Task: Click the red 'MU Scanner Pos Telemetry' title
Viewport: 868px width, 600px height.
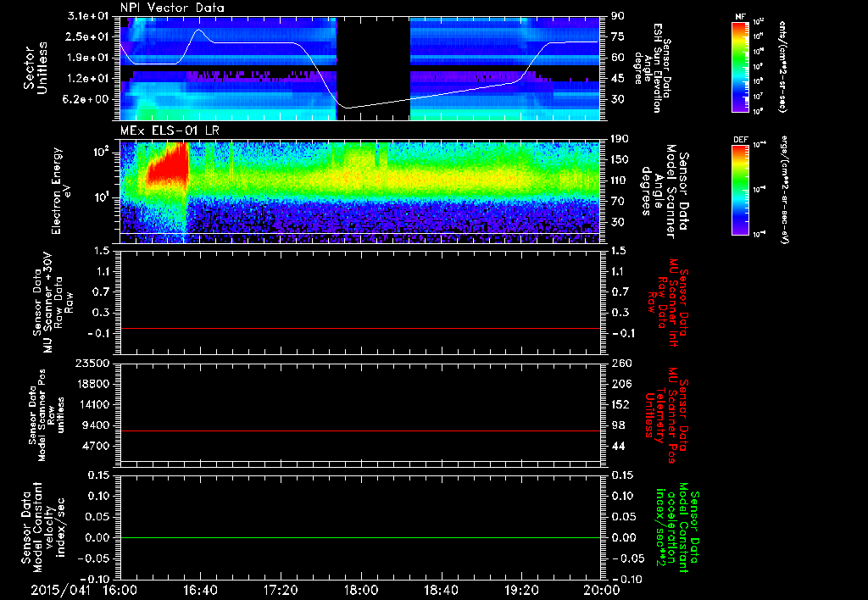Action: (x=667, y=415)
